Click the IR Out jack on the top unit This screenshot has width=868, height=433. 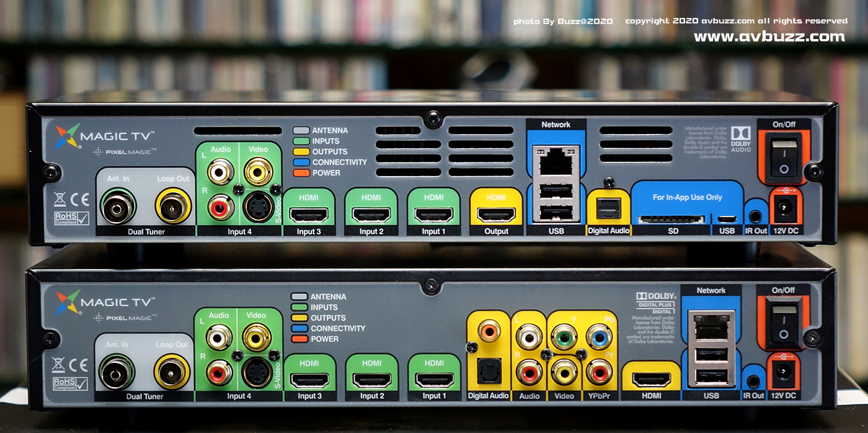(x=755, y=216)
